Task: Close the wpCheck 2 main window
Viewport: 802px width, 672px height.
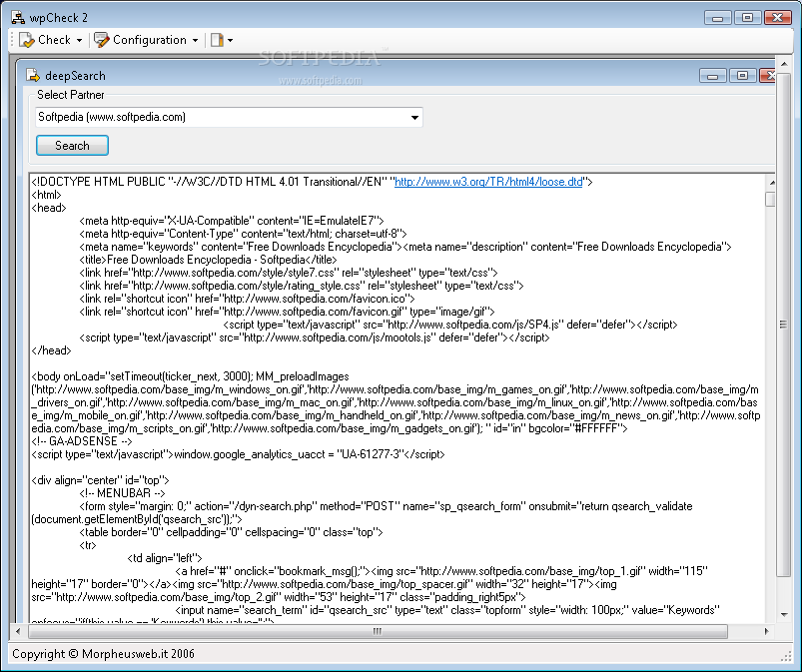Action: [777, 18]
